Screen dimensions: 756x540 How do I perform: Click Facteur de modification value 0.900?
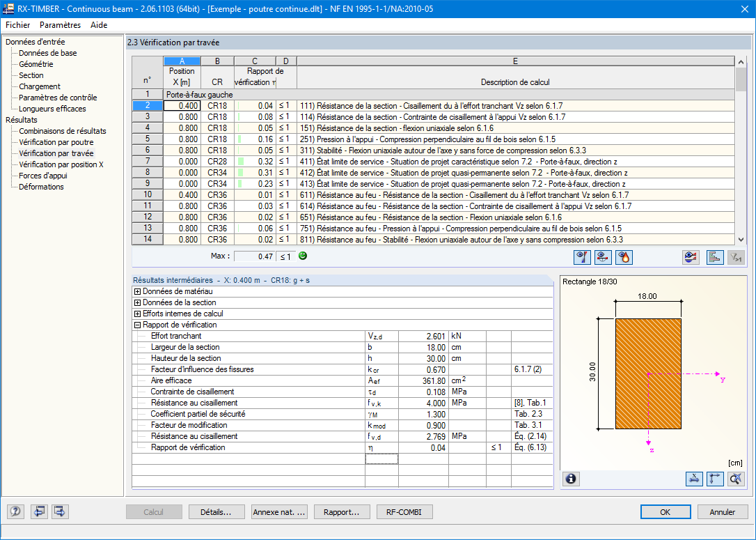pyautogui.click(x=423, y=425)
